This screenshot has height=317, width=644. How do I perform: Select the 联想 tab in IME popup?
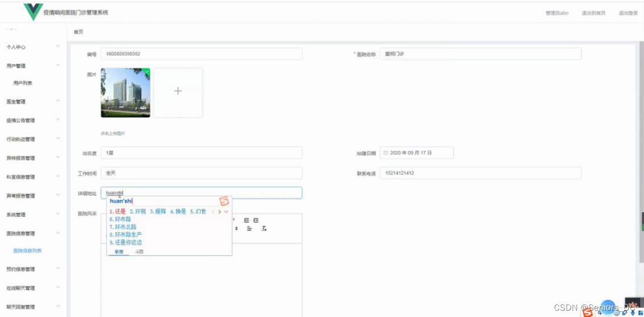coord(119,251)
